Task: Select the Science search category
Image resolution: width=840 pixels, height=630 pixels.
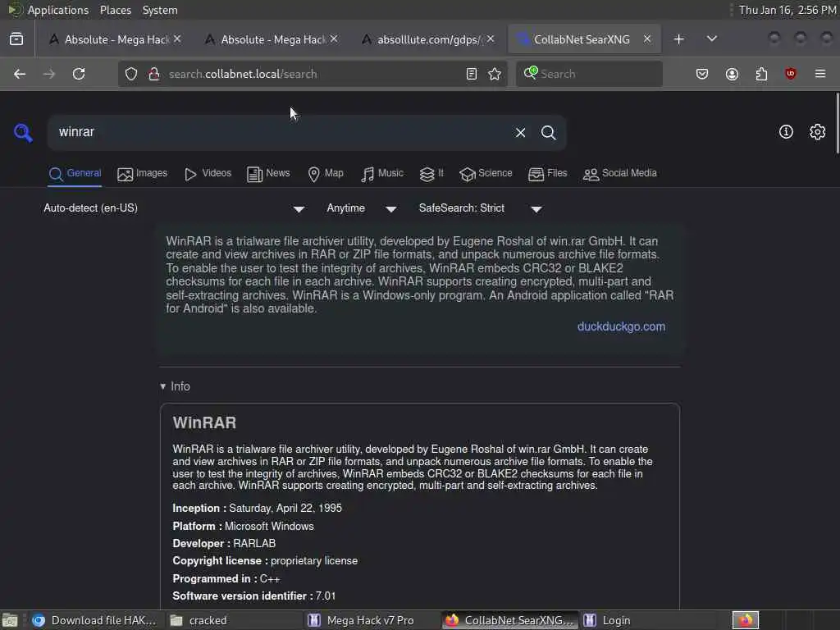Action: (x=486, y=174)
